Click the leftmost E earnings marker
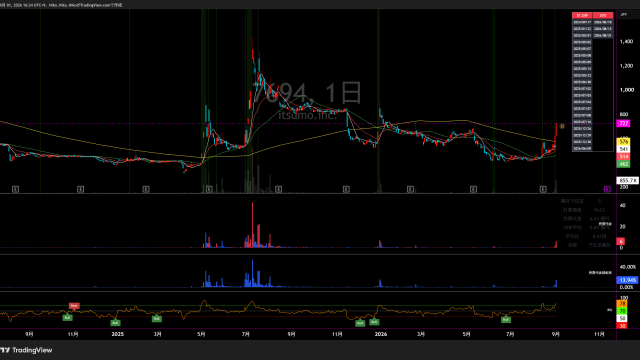 [x=15, y=189]
